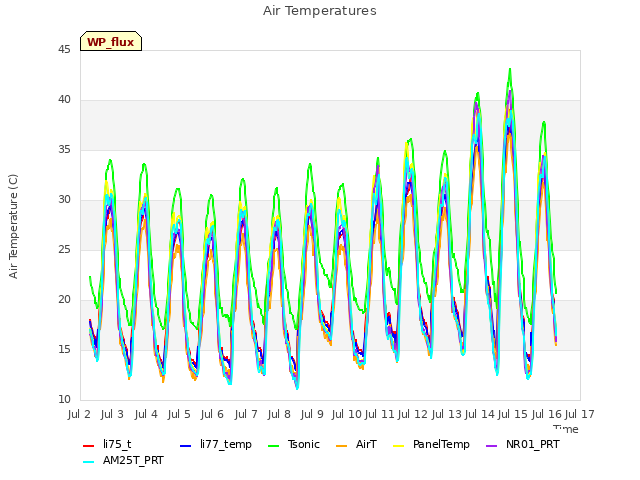640x480 pixels.
Task: Click the Jul 4 x-axis tick label
Action: click(x=146, y=415)
